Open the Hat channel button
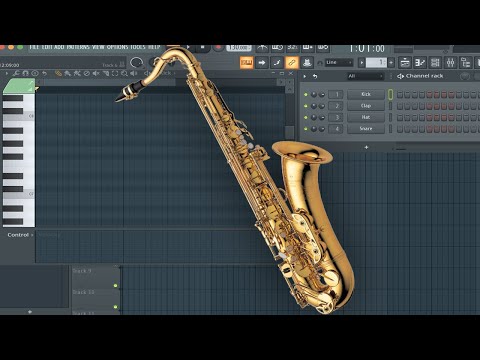 pyautogui.click(x=366, y=117)
